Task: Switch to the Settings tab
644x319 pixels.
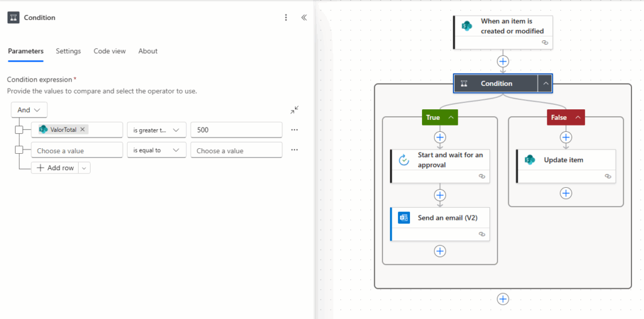Action: click(x=68, y=51)
